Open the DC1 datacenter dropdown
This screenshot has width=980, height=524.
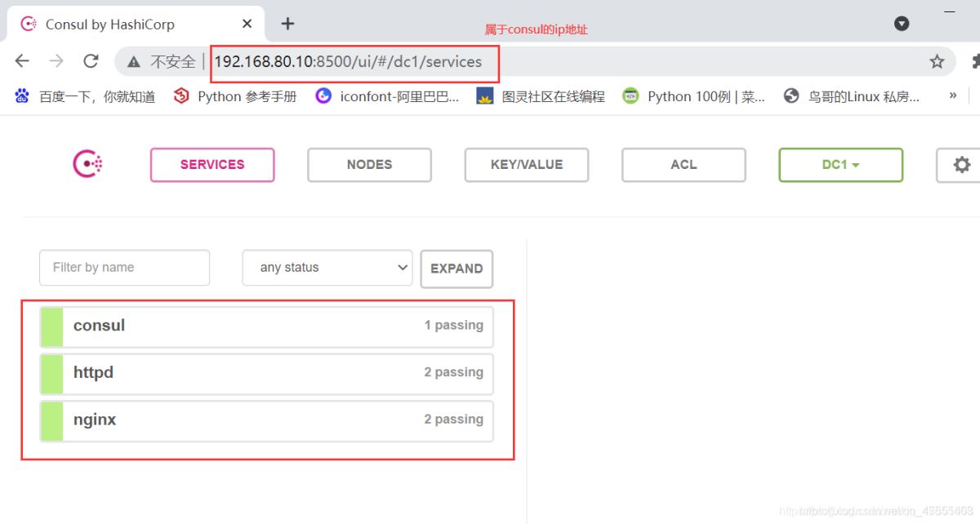coord(840,164)
